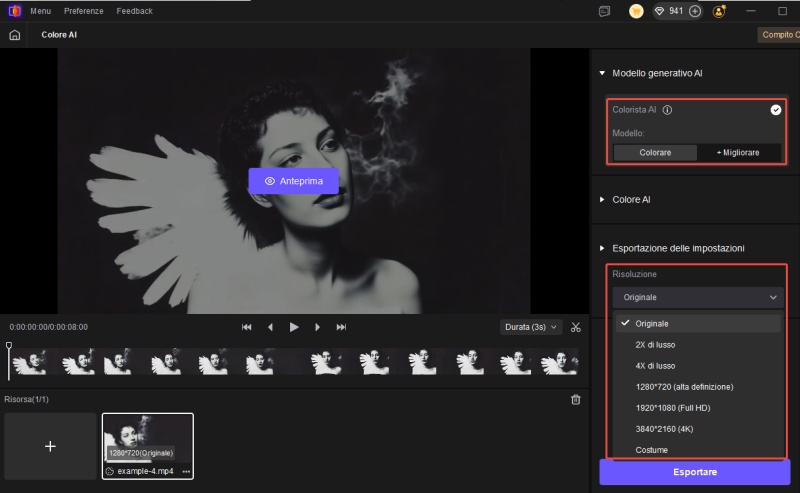Choose the Originale resolution option
The image size is (800, 493).
[698, 324]
